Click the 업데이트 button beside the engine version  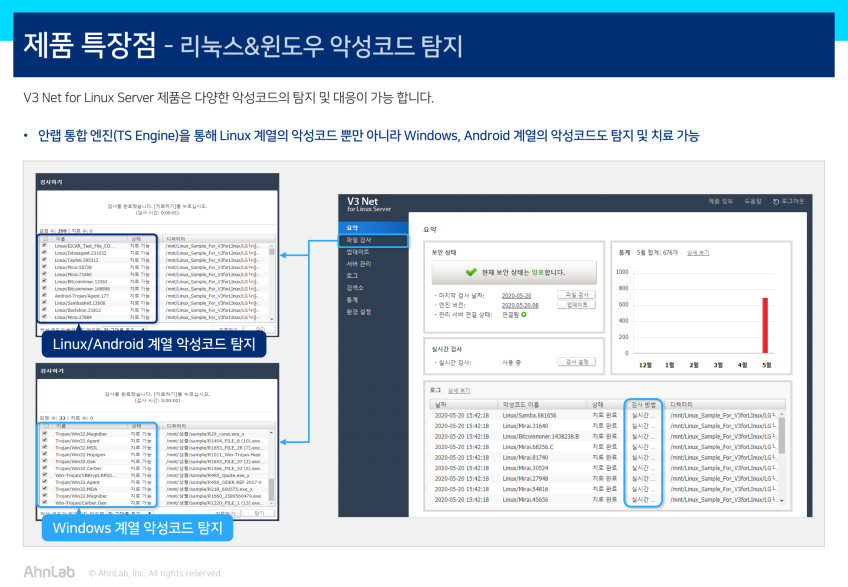pos(577,305)
